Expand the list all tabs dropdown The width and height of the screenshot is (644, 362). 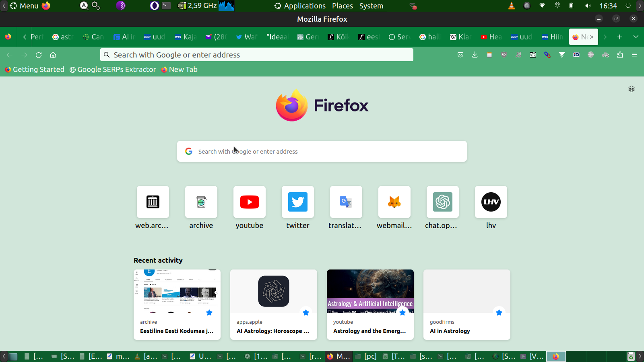click(x=636, y=37)
